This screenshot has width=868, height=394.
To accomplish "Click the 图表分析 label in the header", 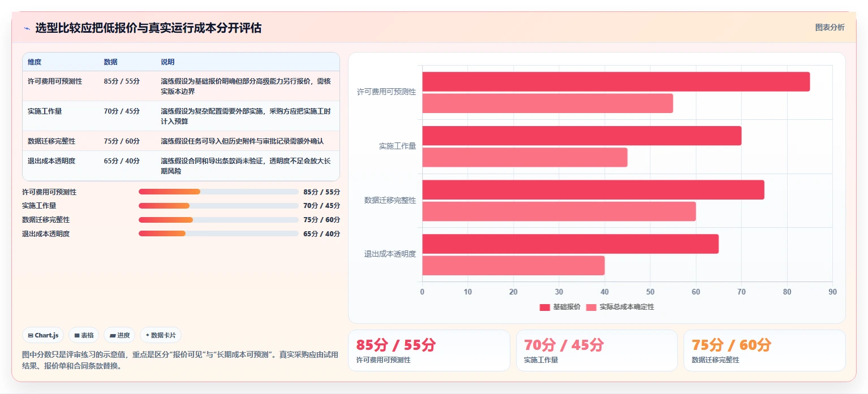I will click(830, 28).
